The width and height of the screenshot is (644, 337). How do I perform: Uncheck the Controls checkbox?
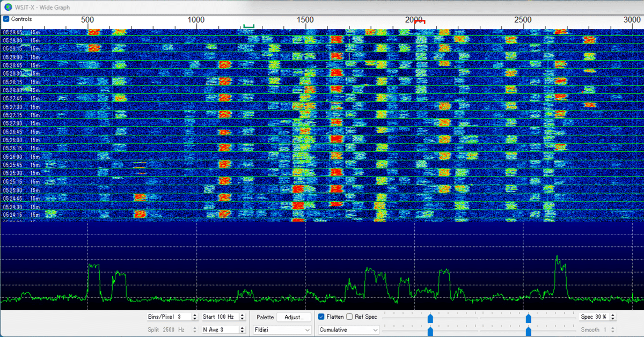(x=6, y=19)
